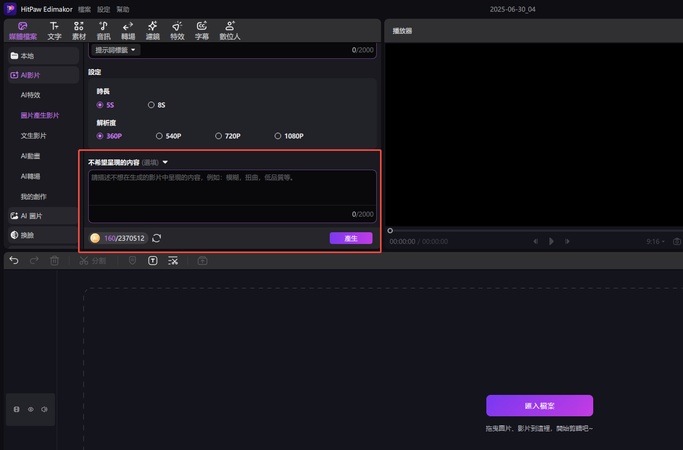
Task: Select AI特效 in the sidebar
Action: (31, 95)
